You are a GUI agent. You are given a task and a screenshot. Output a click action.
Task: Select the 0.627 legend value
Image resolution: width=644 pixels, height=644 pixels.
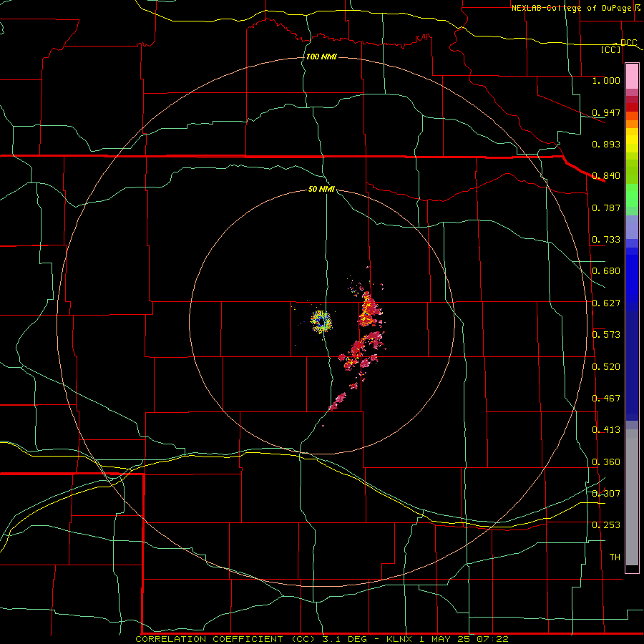click(606, 303)
